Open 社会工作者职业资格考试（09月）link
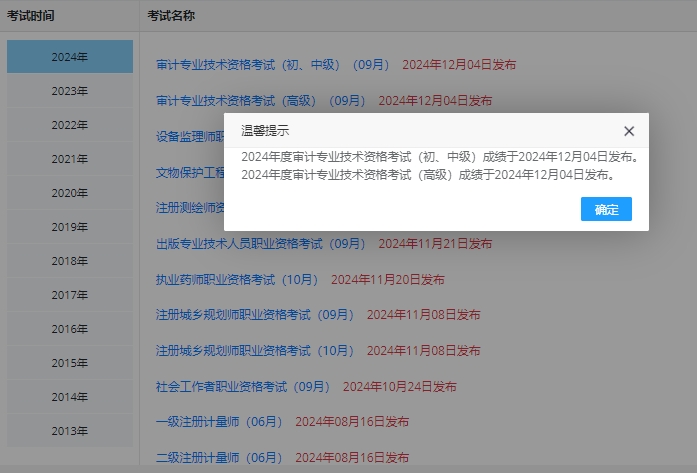 pos(243,386)
